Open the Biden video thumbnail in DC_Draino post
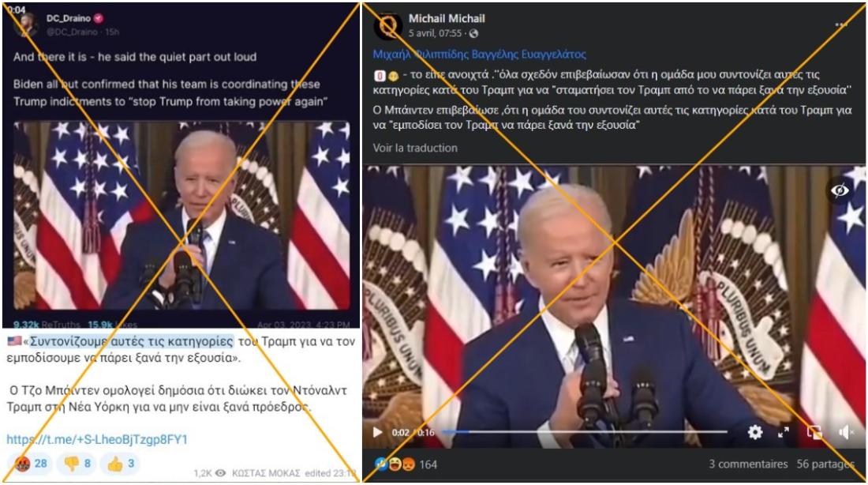This screenshot has width=868, height=485. point(181,216)
